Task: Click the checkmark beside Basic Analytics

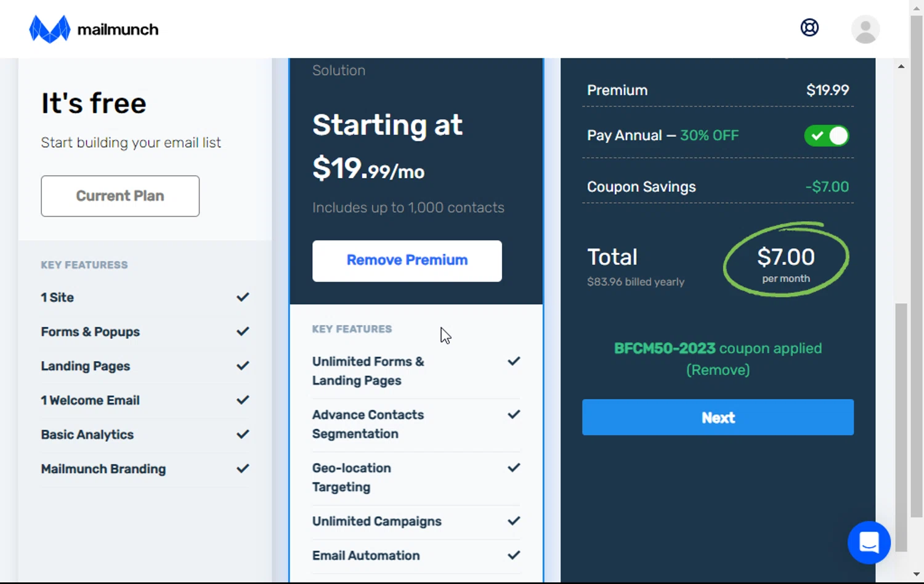Action: click(243, 434)
